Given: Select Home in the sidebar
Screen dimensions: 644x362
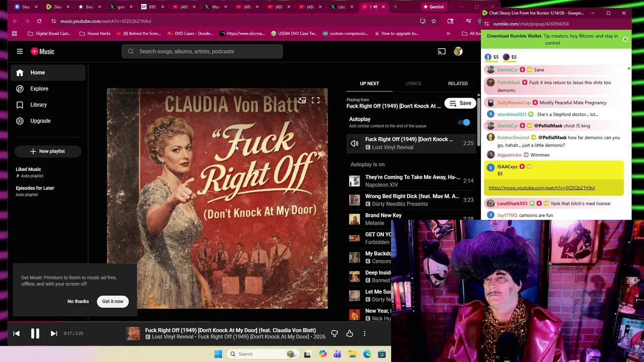Looking at the screenshot, I should (x=48, y=72).
